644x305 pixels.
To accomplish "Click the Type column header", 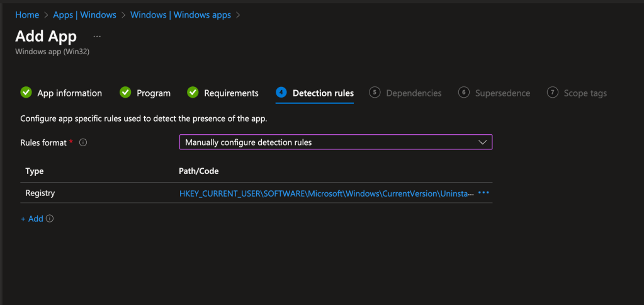I will [x=35, y=171].
